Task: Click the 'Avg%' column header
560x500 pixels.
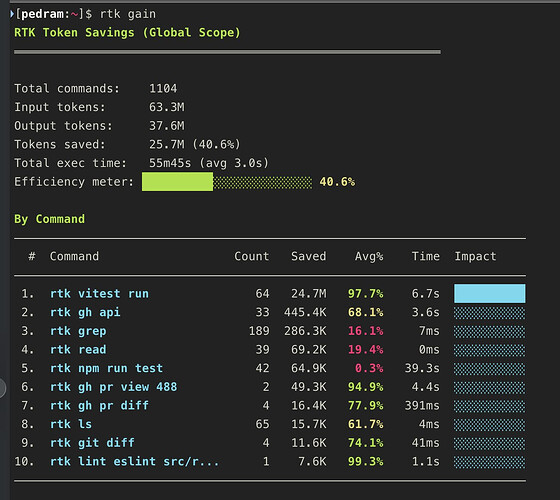Action: [369, 256]
